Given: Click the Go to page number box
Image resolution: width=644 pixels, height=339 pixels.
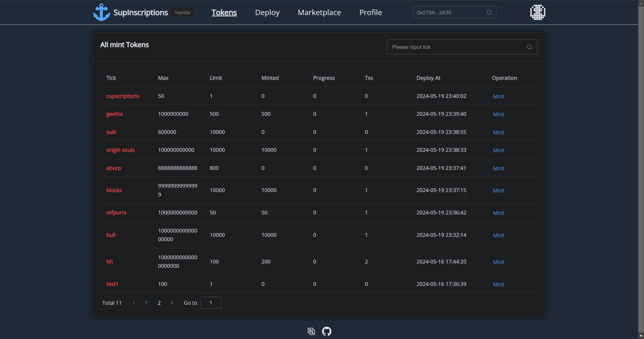Looking at the screenshot, I should tap(211, 303).
